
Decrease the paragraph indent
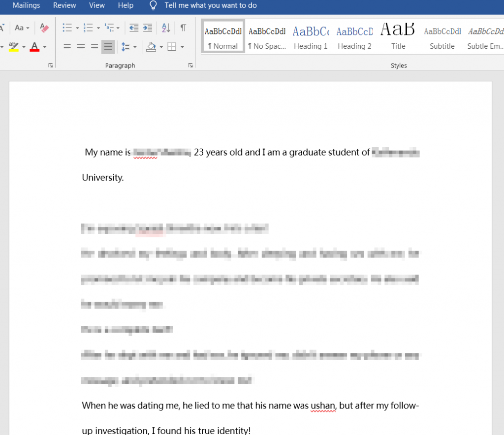click(x=132, y=28)
